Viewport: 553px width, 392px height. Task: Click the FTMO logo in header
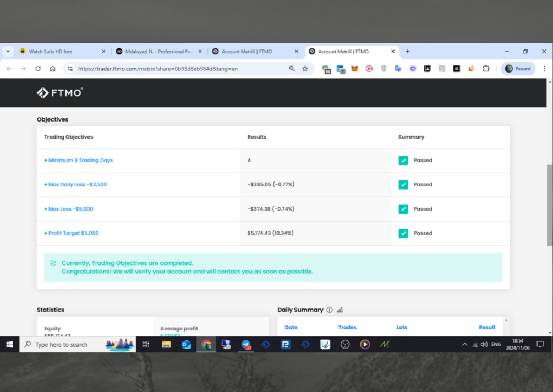(x=60, y=93)
